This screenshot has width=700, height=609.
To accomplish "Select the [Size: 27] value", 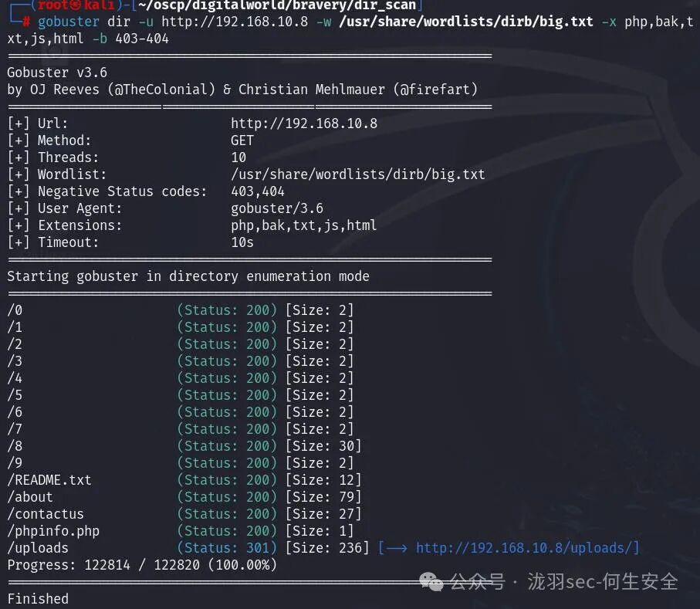I will pos(323,514).
